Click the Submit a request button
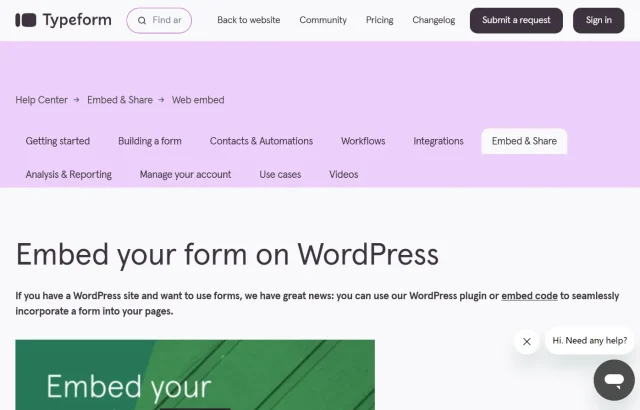640x410 pixels. point(516,20)
